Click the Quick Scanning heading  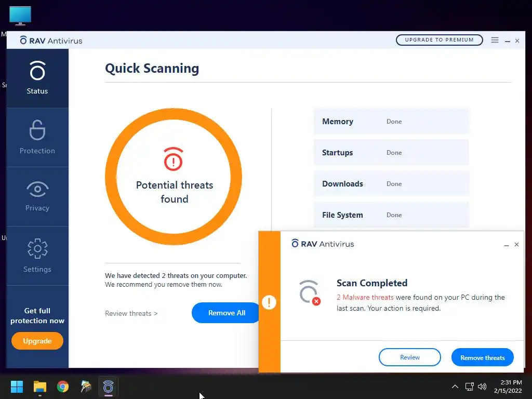pos(152,68)
